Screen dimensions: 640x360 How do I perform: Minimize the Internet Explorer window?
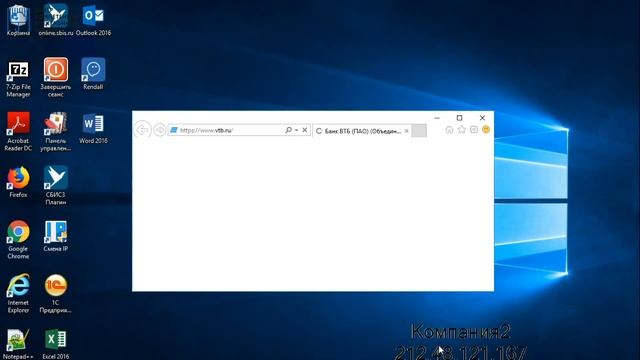pos(437,118)
